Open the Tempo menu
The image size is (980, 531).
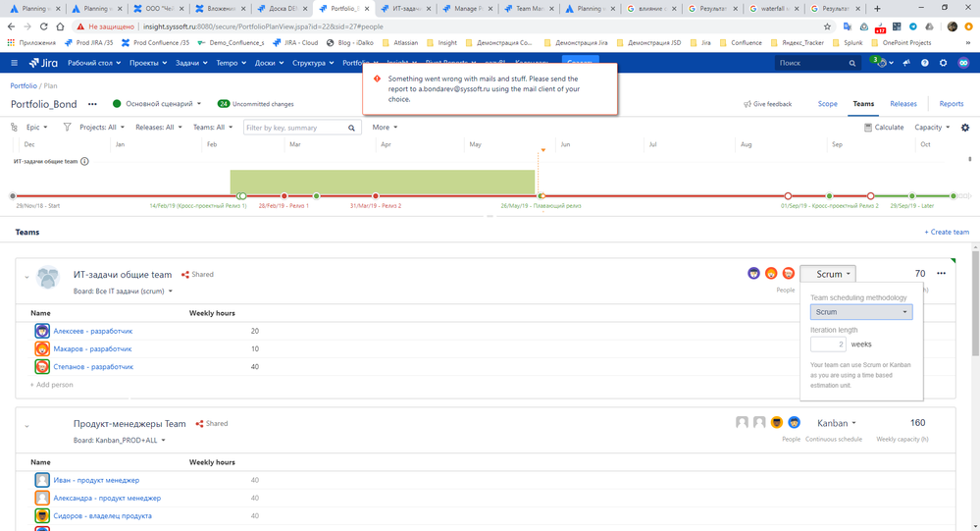click(231, 63)
